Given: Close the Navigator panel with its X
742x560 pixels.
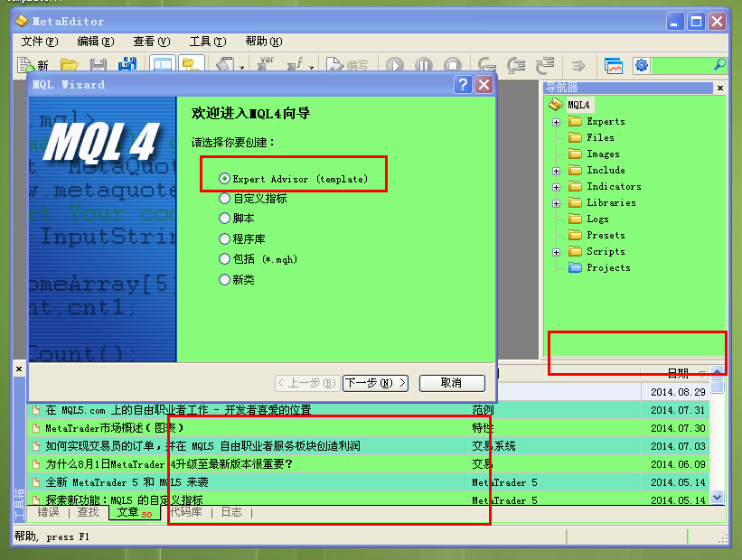Looking at the screenshot, I should coord(719,88).
